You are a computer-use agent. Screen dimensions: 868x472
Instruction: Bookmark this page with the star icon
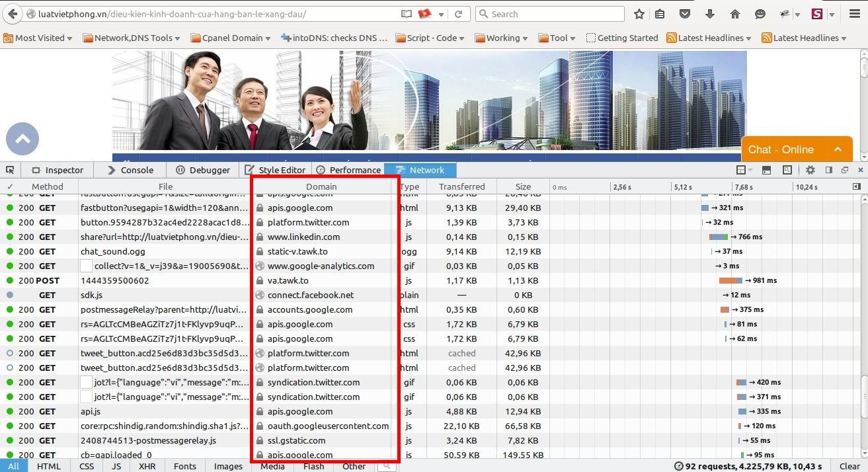pos(639,14)
